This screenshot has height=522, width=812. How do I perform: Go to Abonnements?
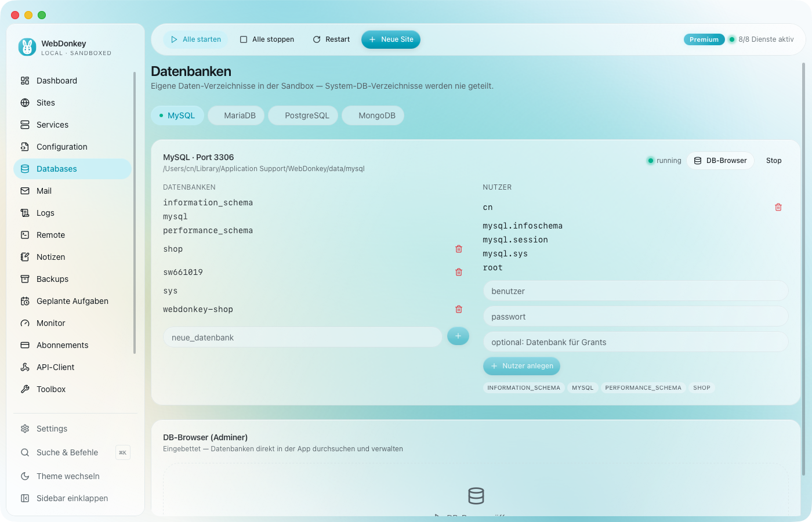coord(73,345)
